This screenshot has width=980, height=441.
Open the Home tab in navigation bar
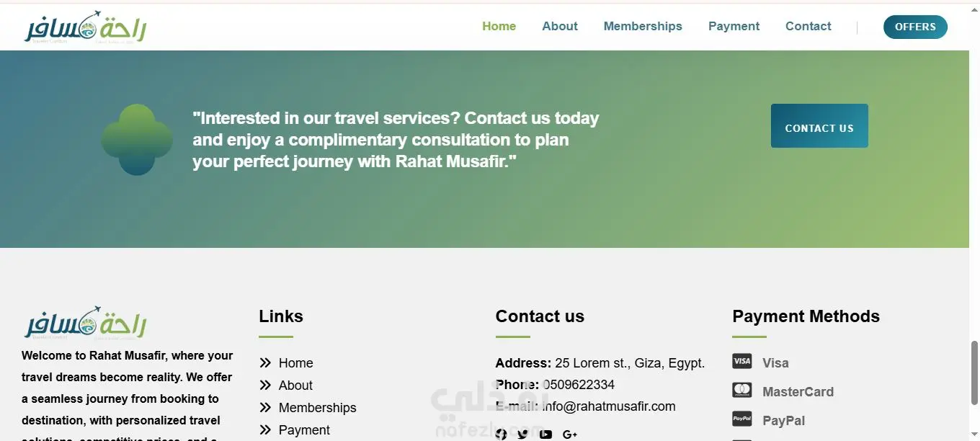click(499, 26)
